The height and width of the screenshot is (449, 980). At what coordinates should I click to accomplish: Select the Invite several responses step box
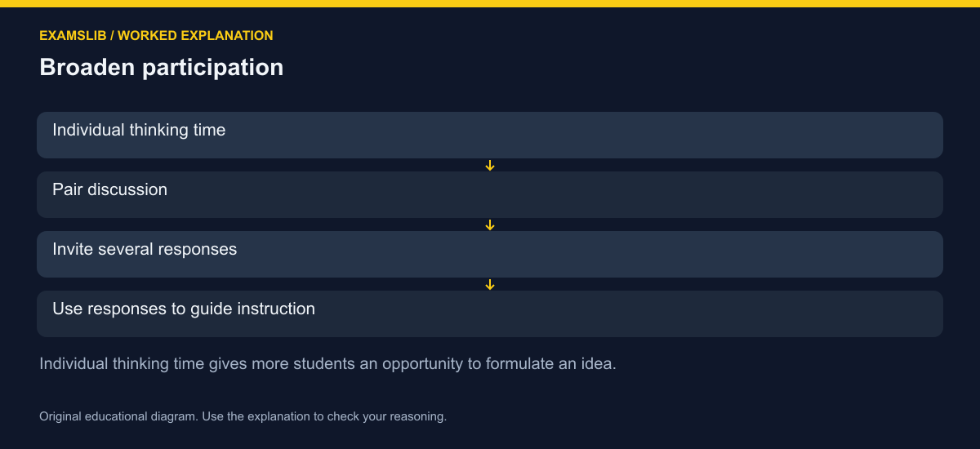[490, 254]
